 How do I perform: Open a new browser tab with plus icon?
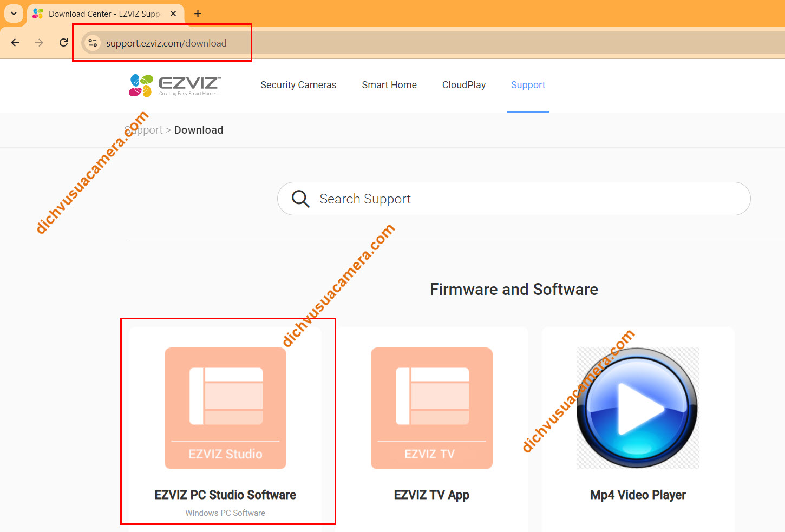pos(198,14)
